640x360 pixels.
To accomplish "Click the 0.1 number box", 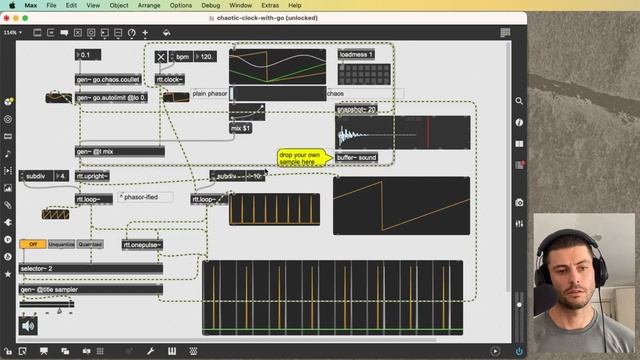I will (x=88, y=55).
